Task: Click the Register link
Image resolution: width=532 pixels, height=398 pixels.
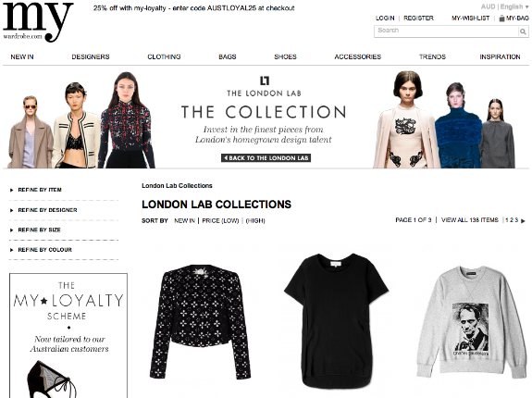Action: pos(418,18)
